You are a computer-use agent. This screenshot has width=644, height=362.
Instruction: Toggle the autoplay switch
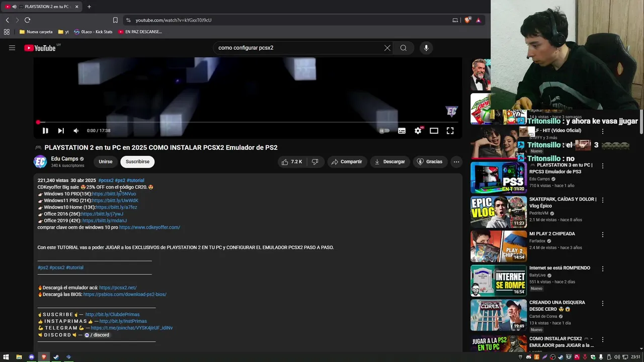[x=384, y=131]
